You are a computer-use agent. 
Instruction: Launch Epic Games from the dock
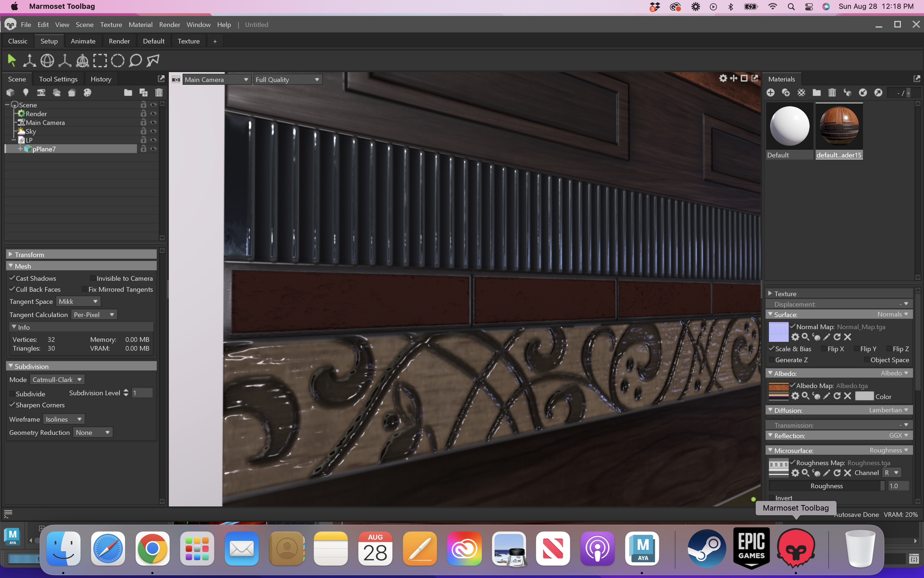pos(751,548)
